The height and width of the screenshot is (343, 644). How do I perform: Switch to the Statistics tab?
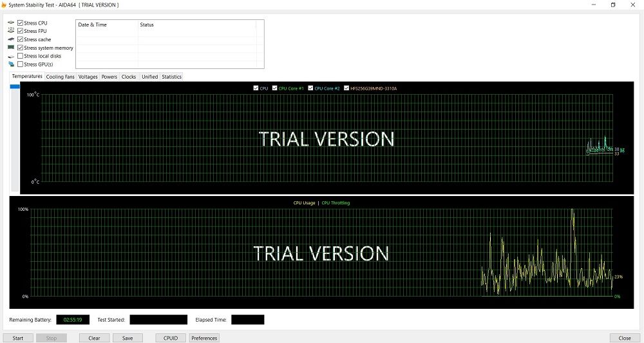pyautogui.click(x=172, y=77)
